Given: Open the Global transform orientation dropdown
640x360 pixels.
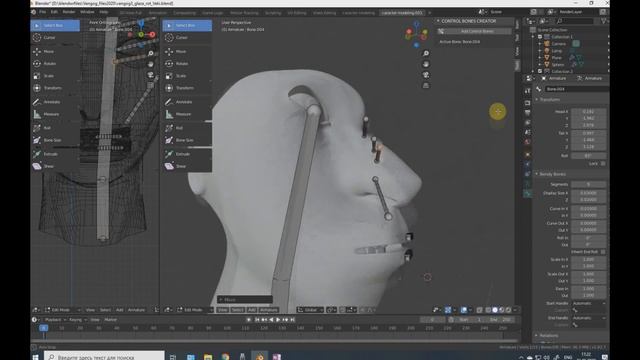Looking at the screenshot, I should click(x=311, y=310).
